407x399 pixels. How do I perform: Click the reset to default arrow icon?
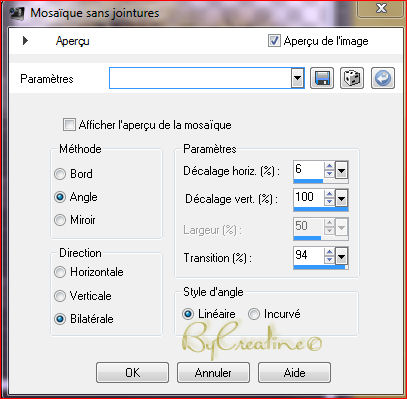[383, 79]
